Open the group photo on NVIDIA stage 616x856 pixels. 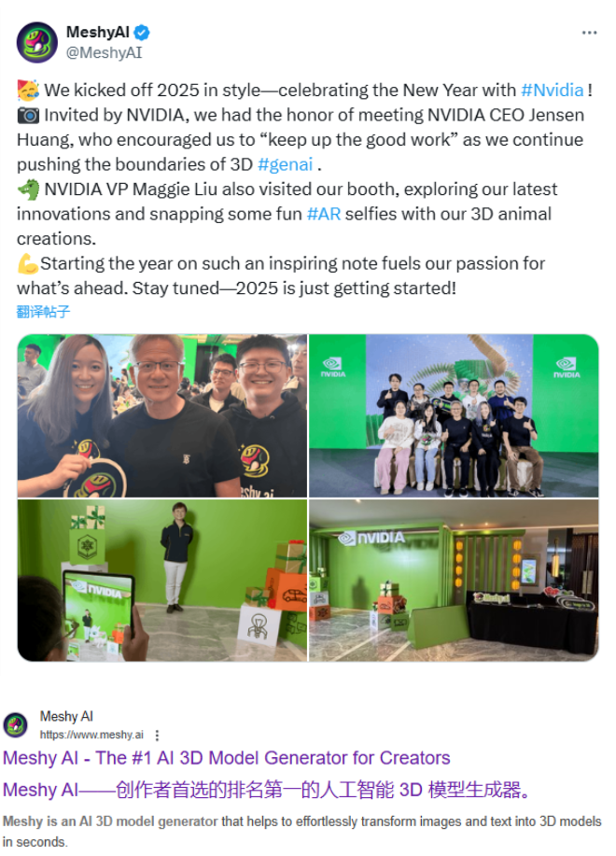click(454, 415)
